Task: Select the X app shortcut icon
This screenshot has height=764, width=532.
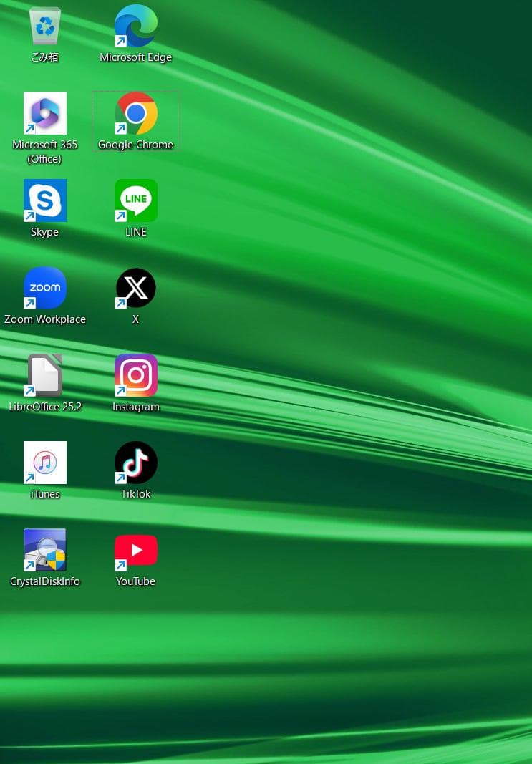Action: point(135,288)
